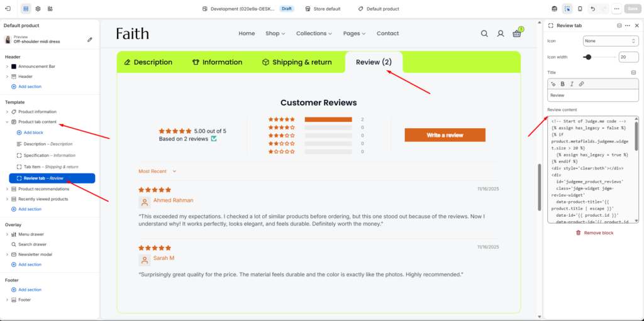Open the search icon in store header
The height and width of the screenshot is (321, 644).
pos(484,34)
